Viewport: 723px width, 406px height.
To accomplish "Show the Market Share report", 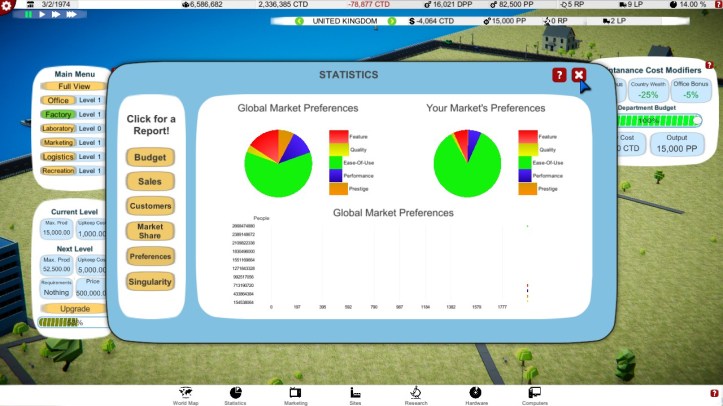I will click(150, 231).
